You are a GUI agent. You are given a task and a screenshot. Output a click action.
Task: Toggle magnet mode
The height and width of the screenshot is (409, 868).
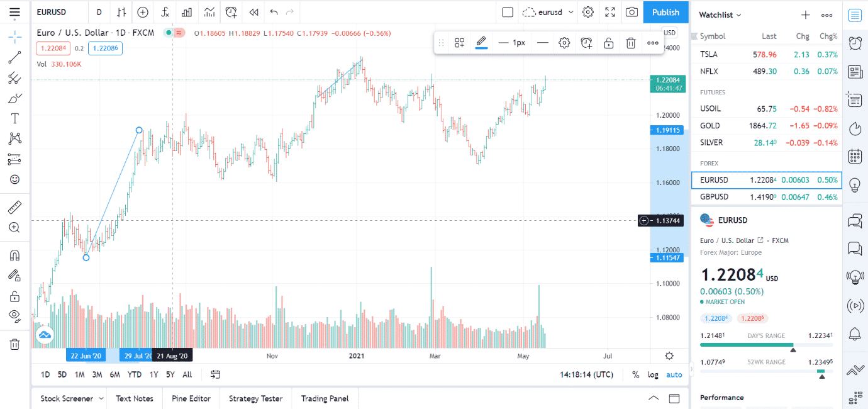point(15,255)
